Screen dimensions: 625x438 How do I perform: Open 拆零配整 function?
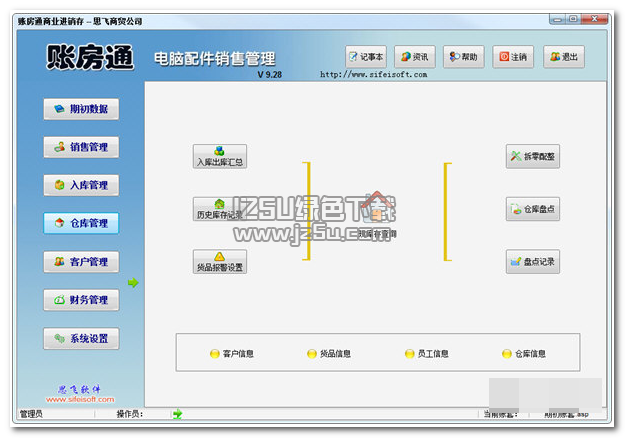pos(533,156)
